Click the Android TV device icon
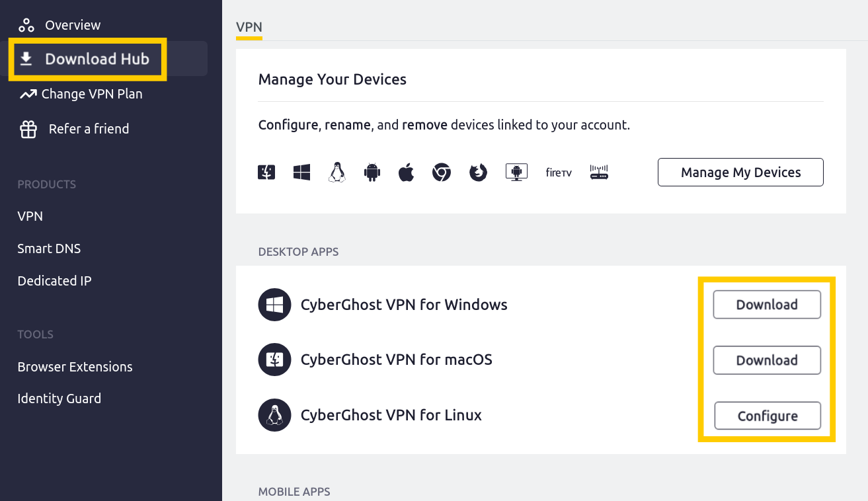This screenshot has width=868, height=501. (516, 173)
